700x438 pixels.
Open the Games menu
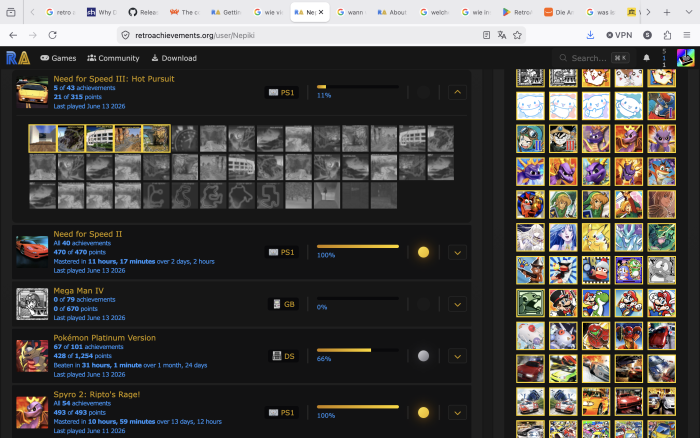click(58, 58)
